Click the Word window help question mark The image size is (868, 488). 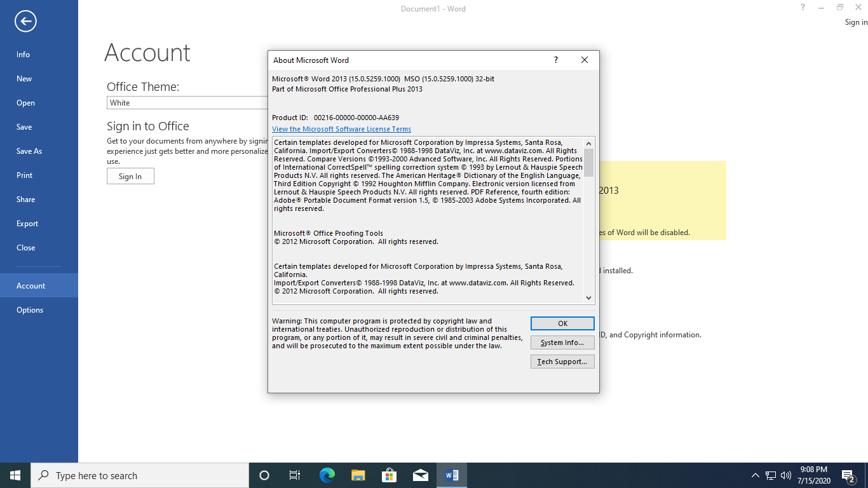(x=803, y=8)
